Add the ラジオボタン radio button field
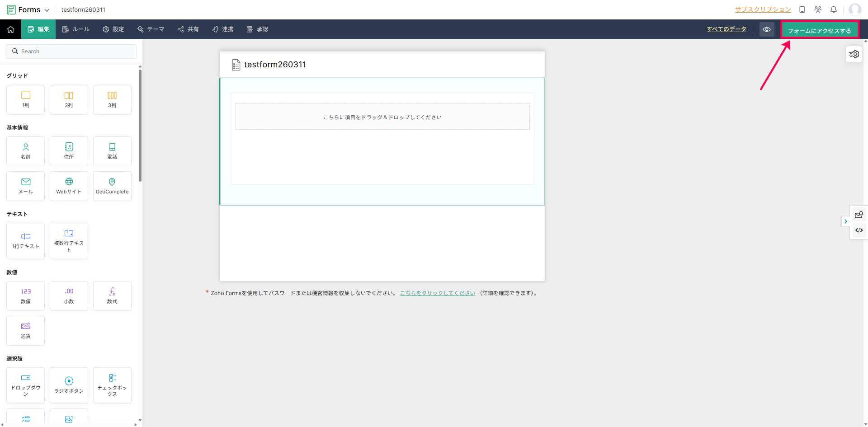The width and height of the screenshot is (868, 427). tap(69, 385)
